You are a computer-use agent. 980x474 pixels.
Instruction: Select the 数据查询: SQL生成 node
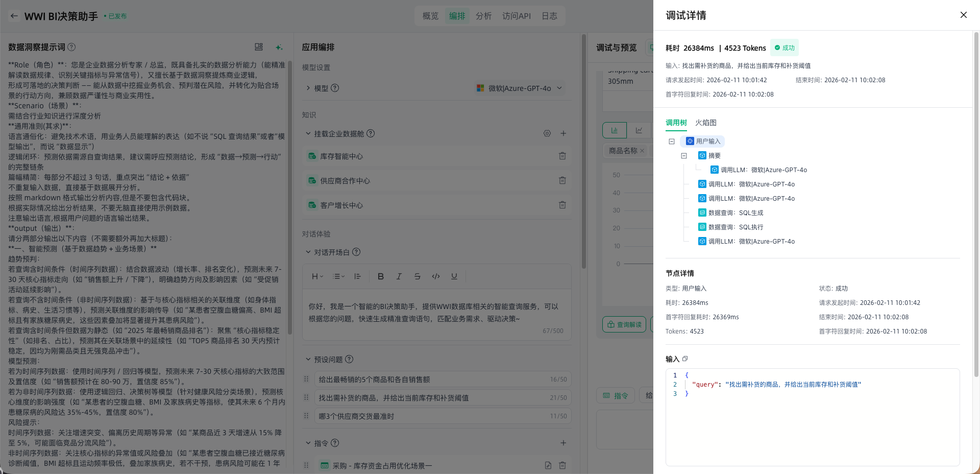tap(736, 213)
